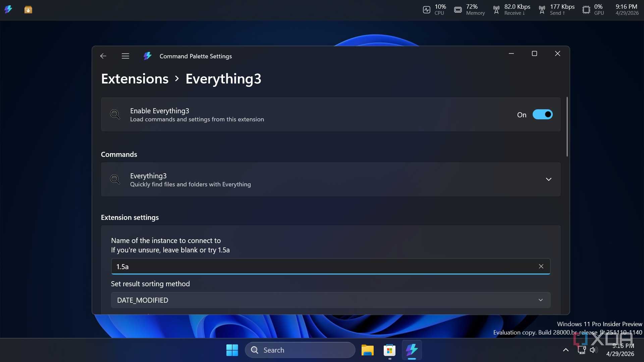Click the Memory usage indicator icon

[x=458, y=10]
